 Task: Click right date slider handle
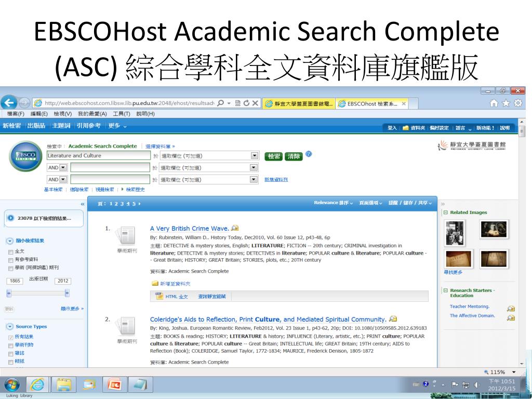pyautogui.click(x=67, y=293)
